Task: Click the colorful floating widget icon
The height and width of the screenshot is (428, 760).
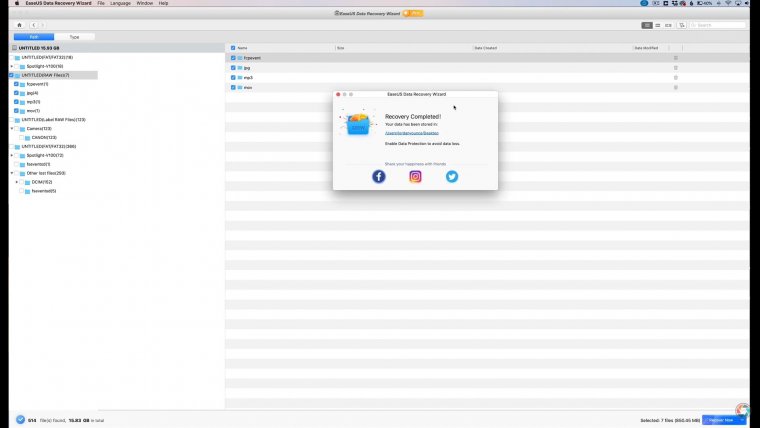Action: [x=743, y=410]
